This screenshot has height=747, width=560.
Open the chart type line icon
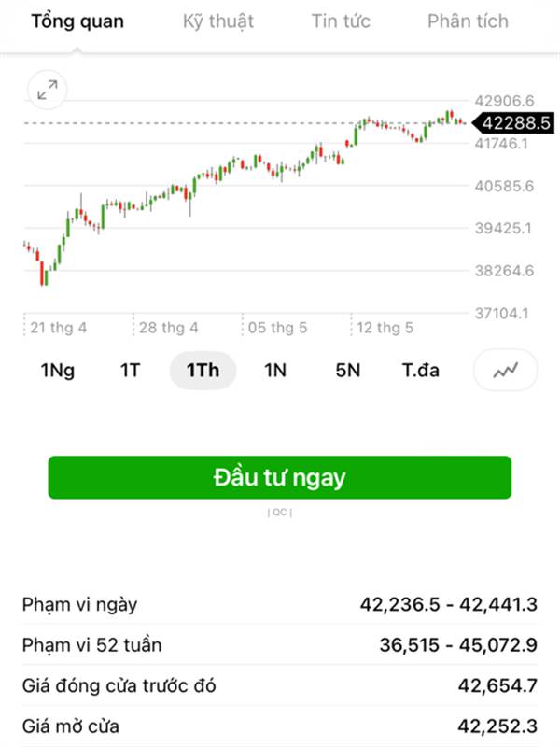click(x=506, y=371)
